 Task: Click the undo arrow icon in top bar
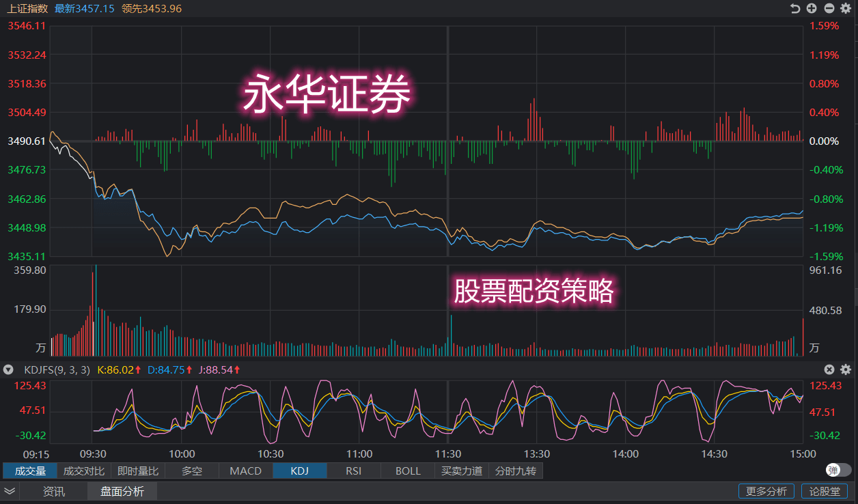tap(795, 8)
